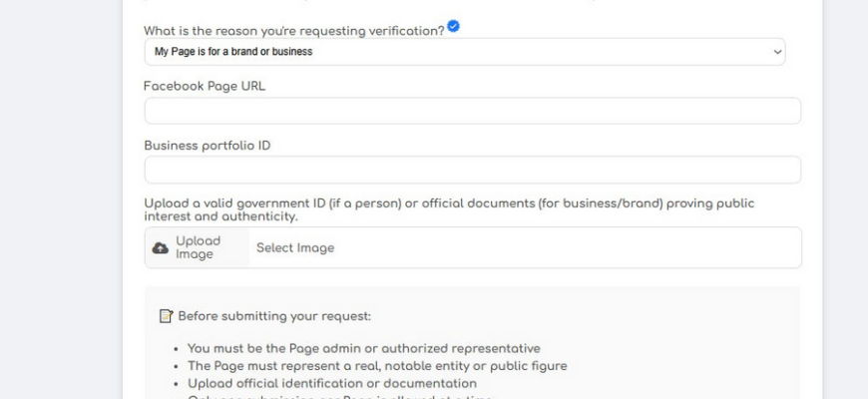This screenshot has height=399, width=868.
Task: Click empty space in the gray notice box
Action: point(678,329)
